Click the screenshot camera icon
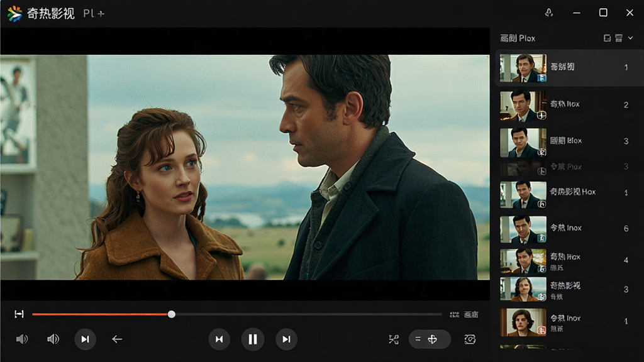The height and width of the screenshot is (362, 644). [470, 339]
